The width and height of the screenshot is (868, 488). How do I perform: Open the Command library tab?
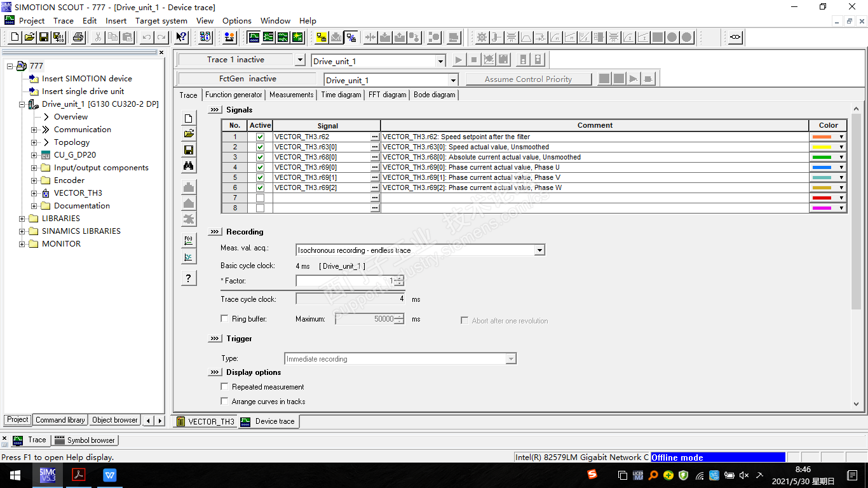60,420
